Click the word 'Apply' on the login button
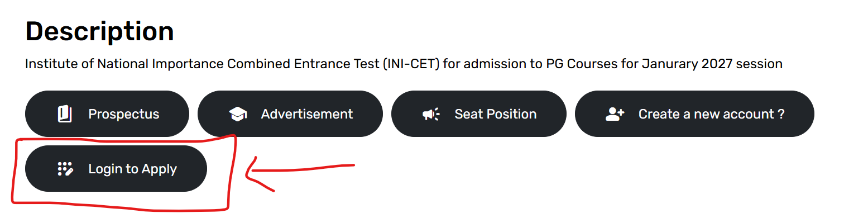This screenshot has height=213, width=868. tap(159, 169)
